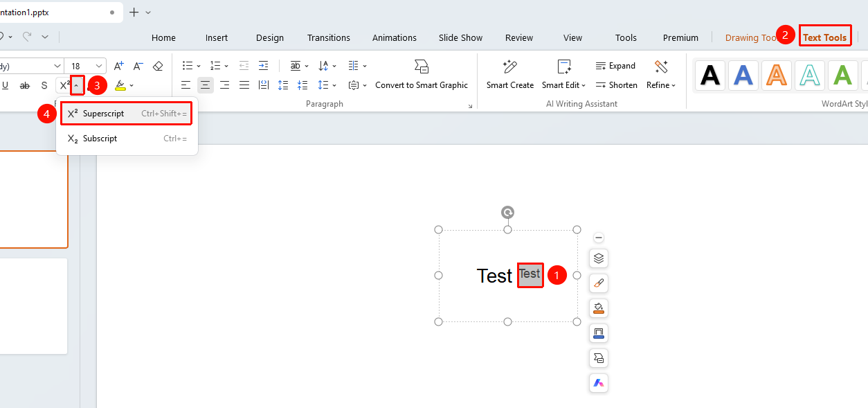
Task: Click the layers icon beside text box
Action: pos(599,258)
